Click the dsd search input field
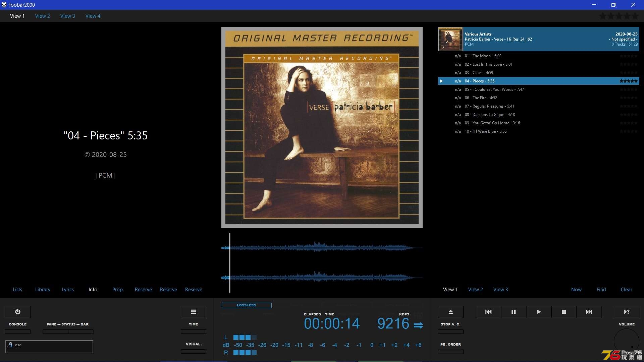Screen dimensions: 644x362 (49, 347)
